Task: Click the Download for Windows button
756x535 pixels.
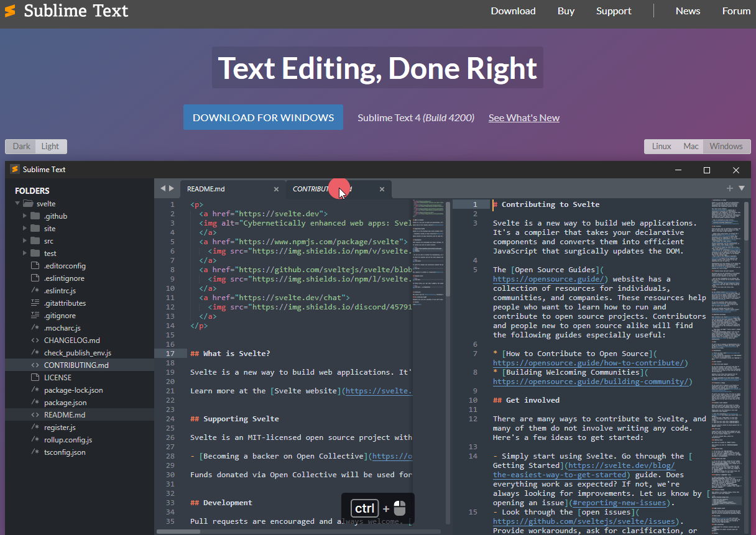Action: pos(263,117)
